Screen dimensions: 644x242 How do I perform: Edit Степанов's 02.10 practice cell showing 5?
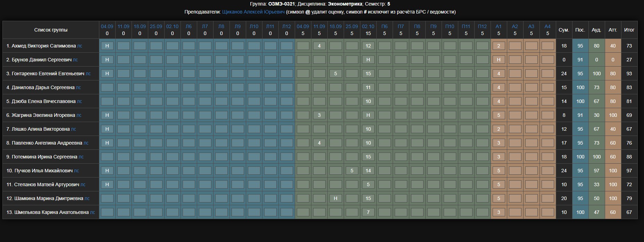point(368,184)
